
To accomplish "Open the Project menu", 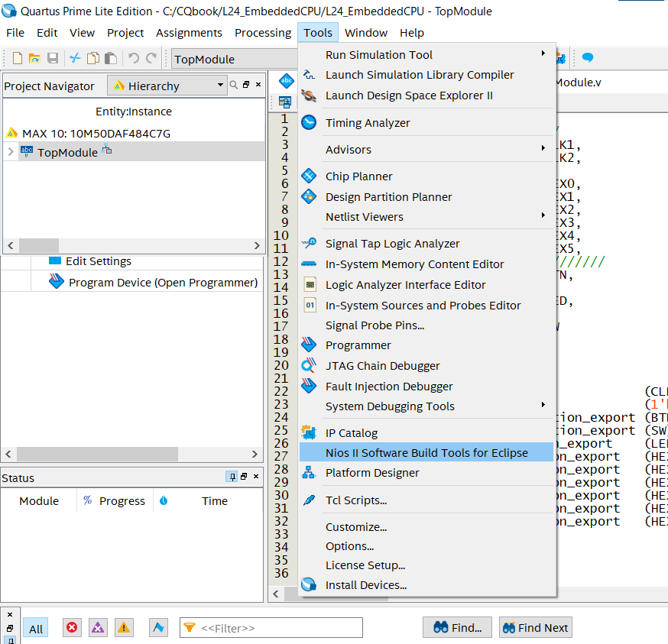I will [125, 33].
